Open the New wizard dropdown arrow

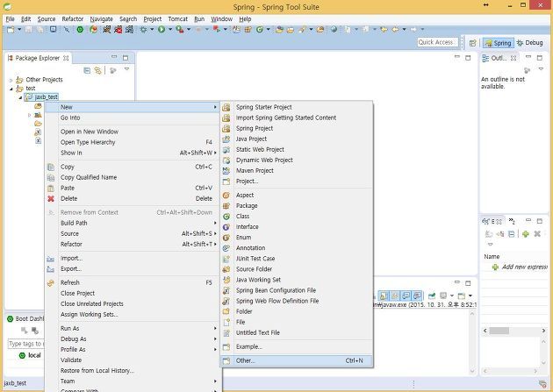click(19, 30)
